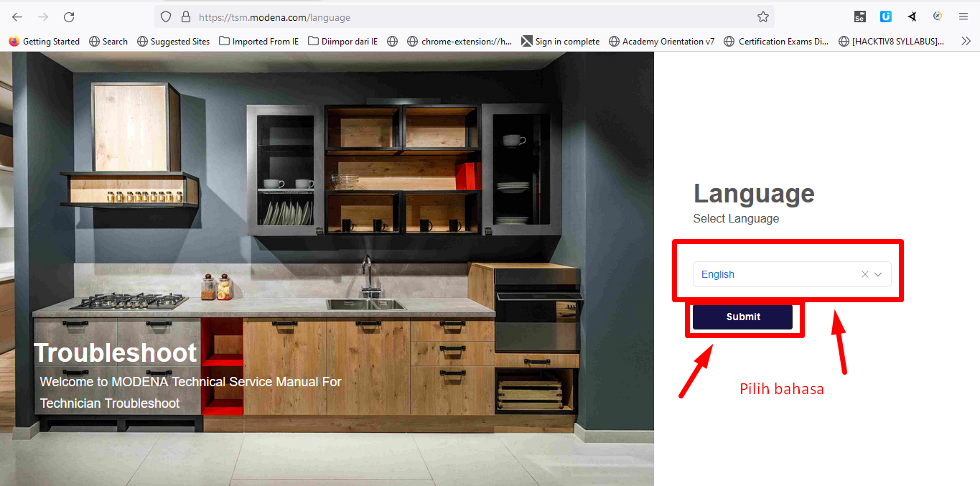
Task: Reload the page with refresh icon
Action: (69, 17)
